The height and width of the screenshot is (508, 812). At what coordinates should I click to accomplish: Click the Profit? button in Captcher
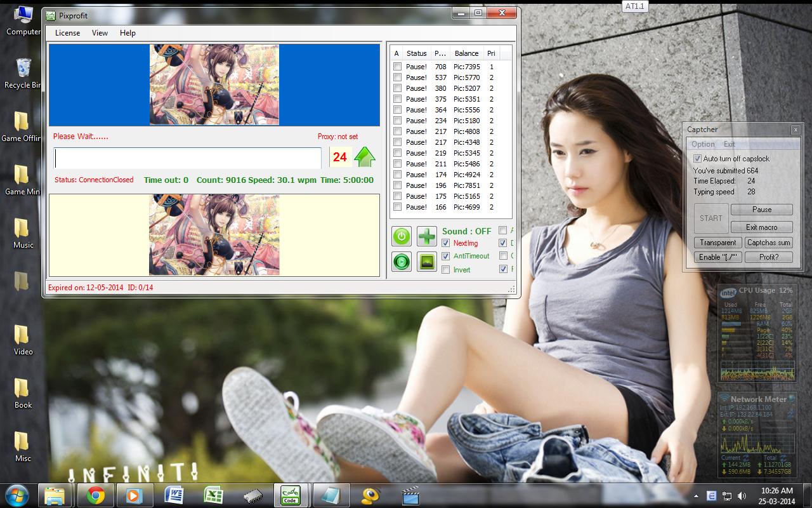pos(769,257)
